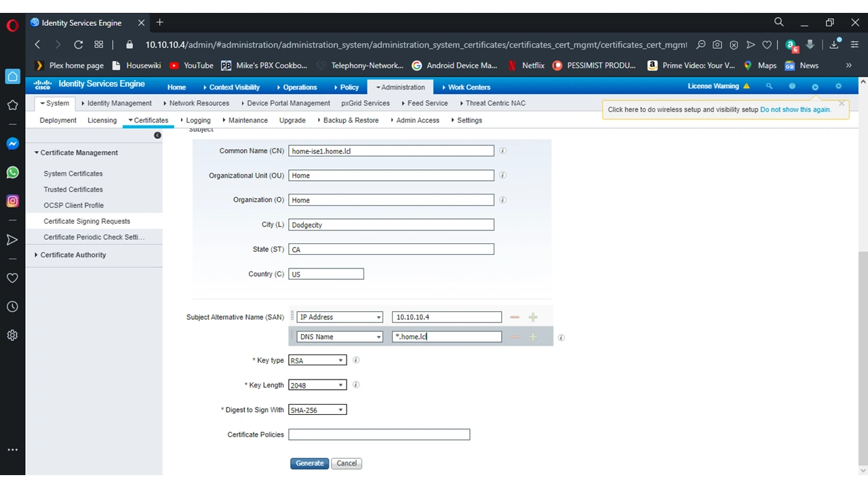
Task: Open the Backup & Restore tab
Action: pyautogui.click(x=348, y=120)
